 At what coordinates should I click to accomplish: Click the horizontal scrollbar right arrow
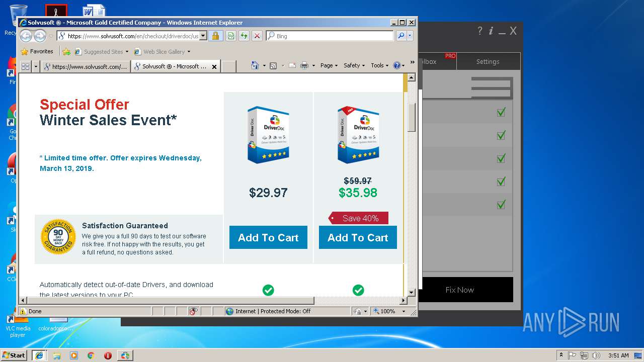(x=404, y=300)
